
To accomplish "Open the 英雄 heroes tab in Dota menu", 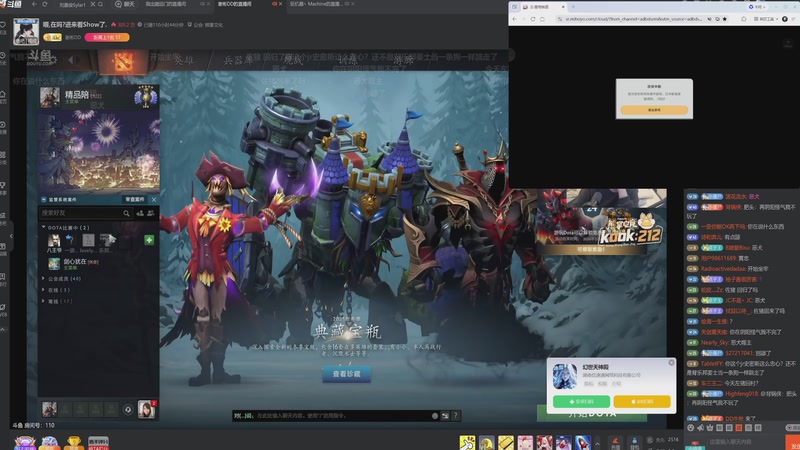I will tap(184, 60).
